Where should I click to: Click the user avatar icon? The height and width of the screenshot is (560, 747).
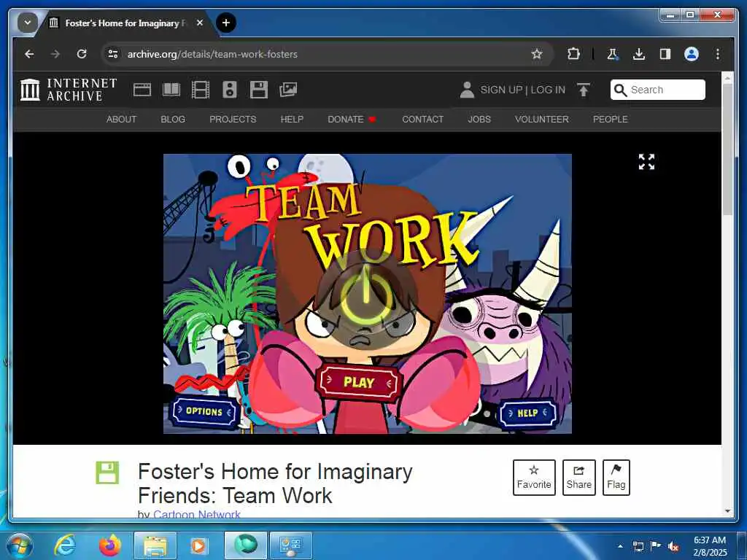pos(467,90)
